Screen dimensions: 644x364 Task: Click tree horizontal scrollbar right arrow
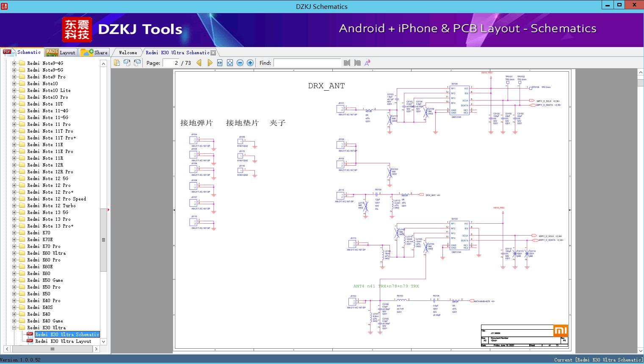coord(96,349)
